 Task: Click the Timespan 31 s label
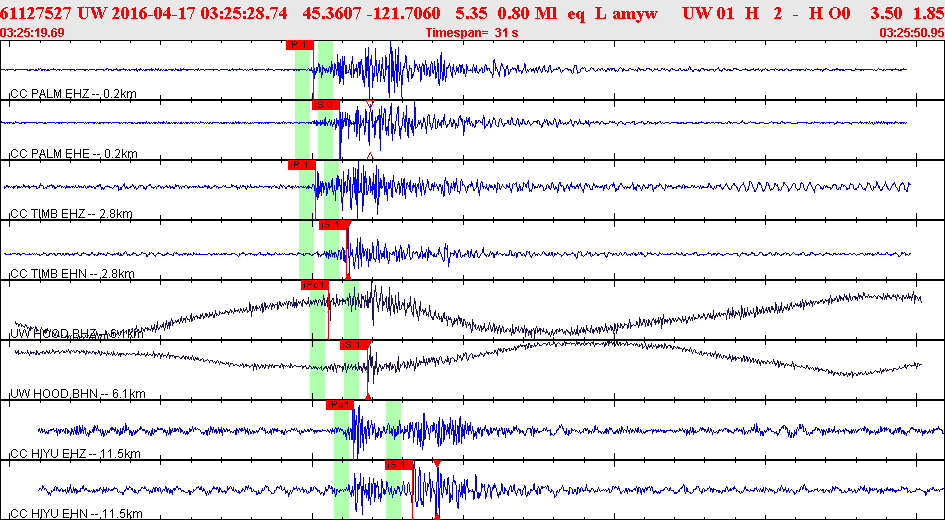471,33
